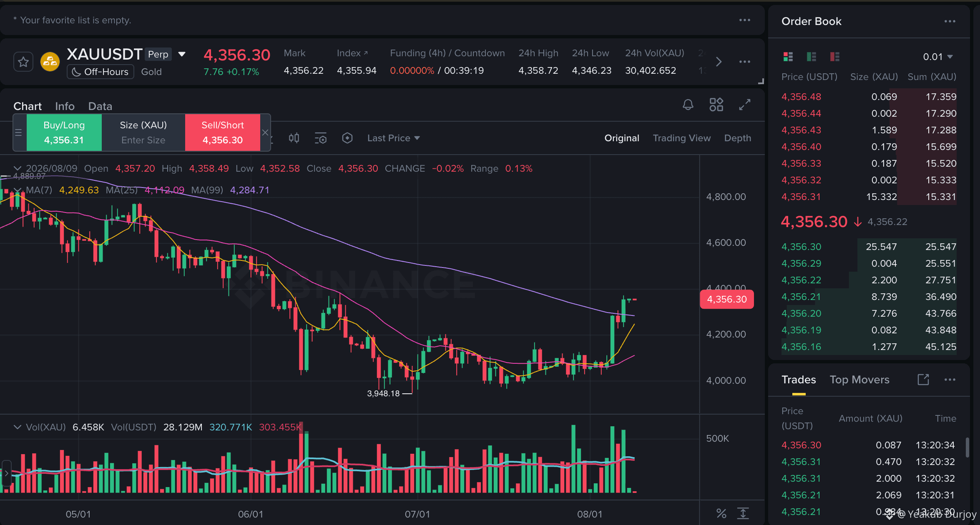Click the 24h High value 4,358.72
Image resolution: width=980 pixels, height=525 pixels.
[x=538, y=70]
